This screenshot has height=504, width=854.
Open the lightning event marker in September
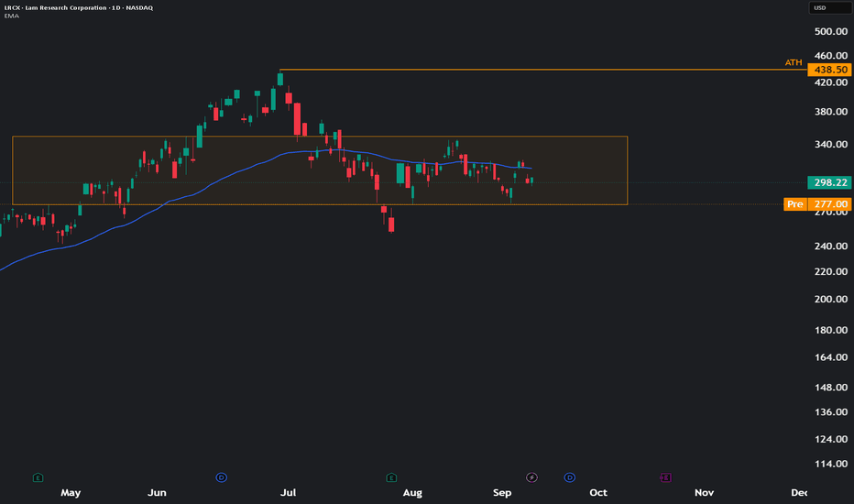pos(531,477)
